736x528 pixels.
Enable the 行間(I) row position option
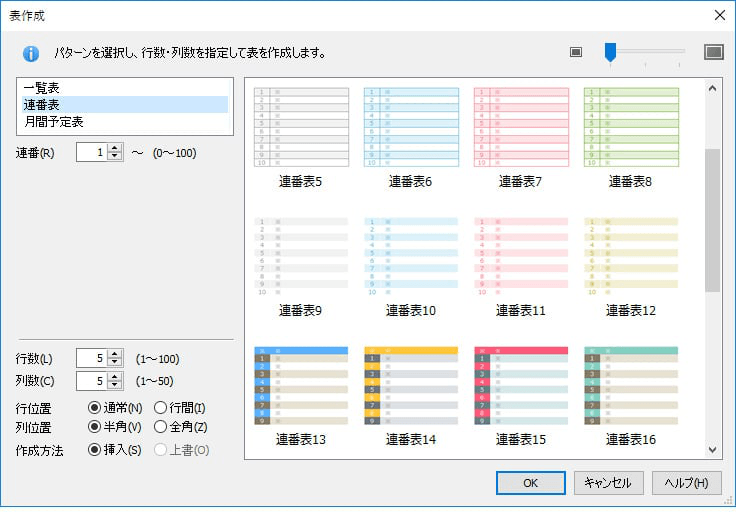161,408
